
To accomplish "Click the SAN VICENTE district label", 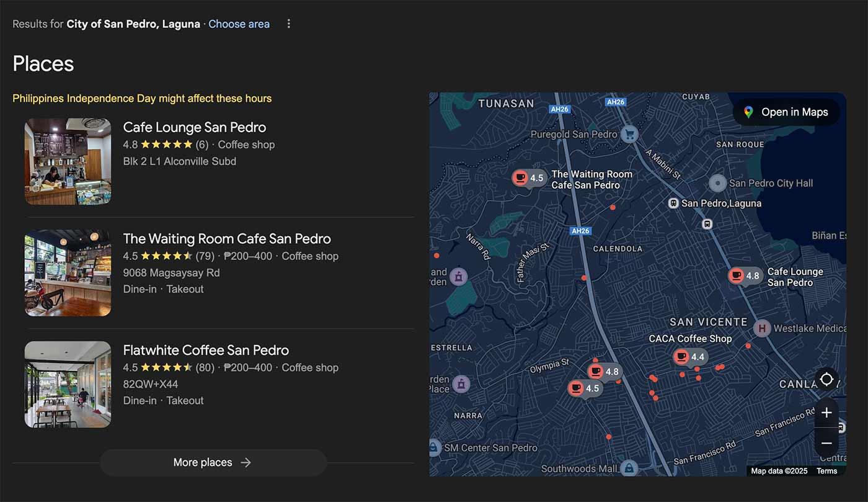I will [709, 322].
